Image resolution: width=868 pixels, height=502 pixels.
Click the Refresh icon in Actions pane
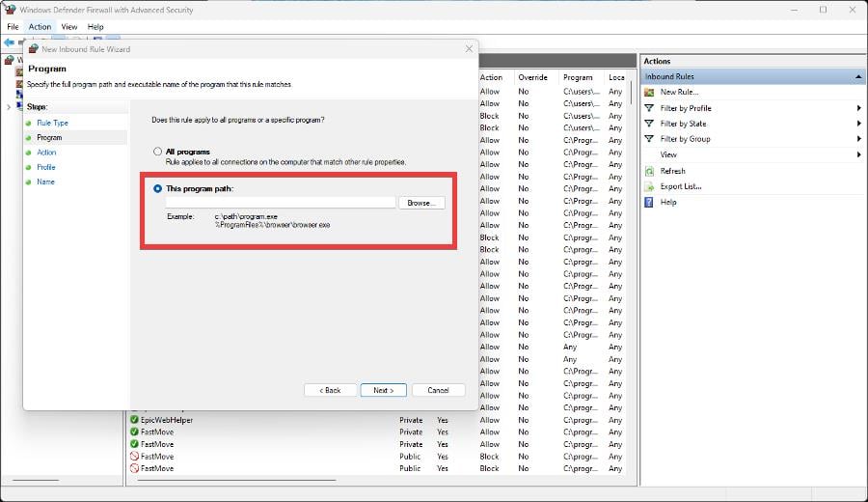649,171
